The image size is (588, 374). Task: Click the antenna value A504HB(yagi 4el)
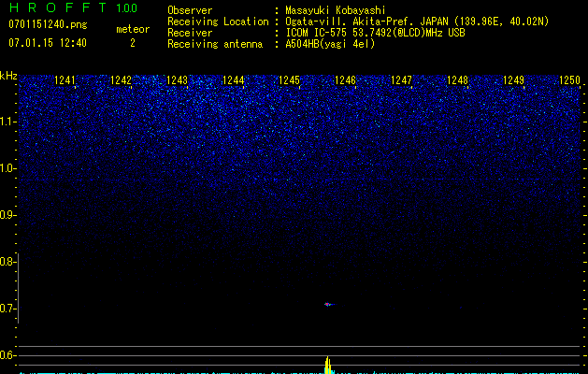[x=330, y=44]
